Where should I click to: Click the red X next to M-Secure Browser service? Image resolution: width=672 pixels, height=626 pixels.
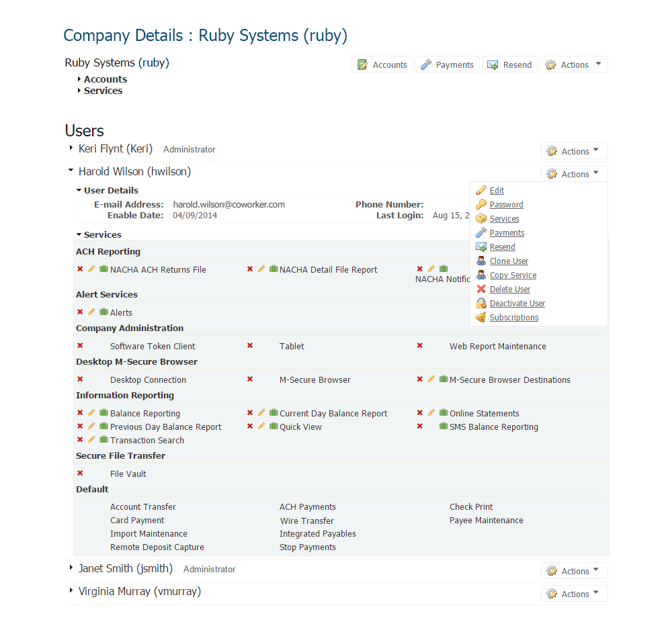click(250, 379)
